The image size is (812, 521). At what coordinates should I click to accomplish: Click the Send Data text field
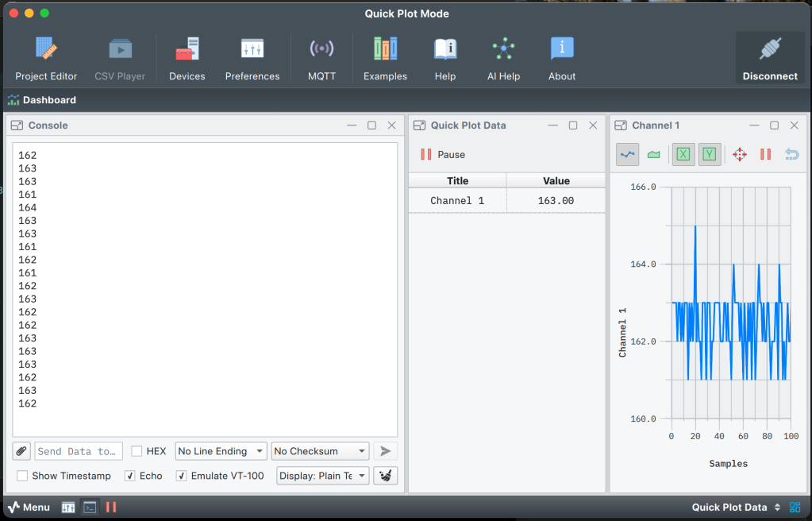pos(78,451)
